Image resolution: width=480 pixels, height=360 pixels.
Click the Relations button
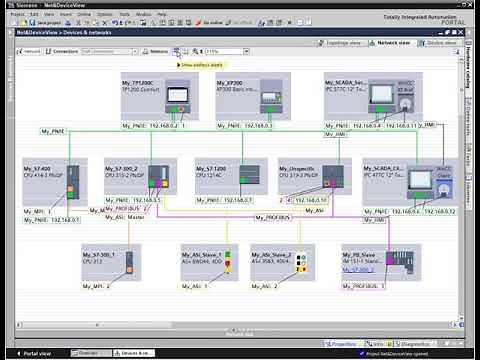pyautogui.click(x=156, y=51)
